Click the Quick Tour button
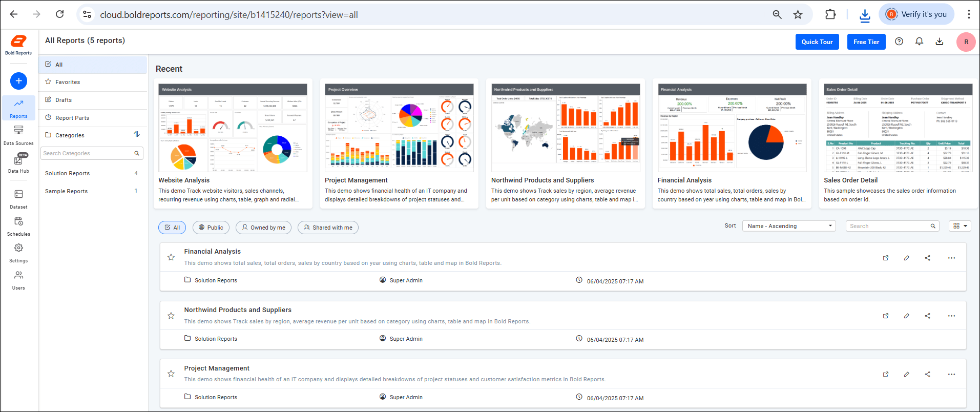 point(817,42)
